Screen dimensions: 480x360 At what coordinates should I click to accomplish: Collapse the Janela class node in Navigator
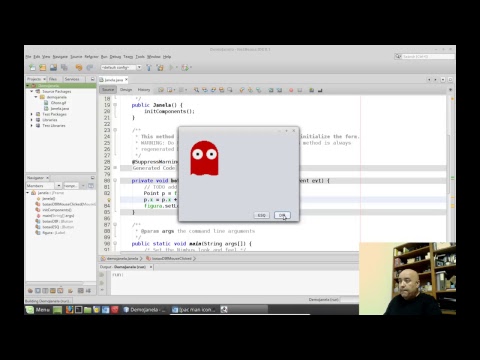point(28,193)
